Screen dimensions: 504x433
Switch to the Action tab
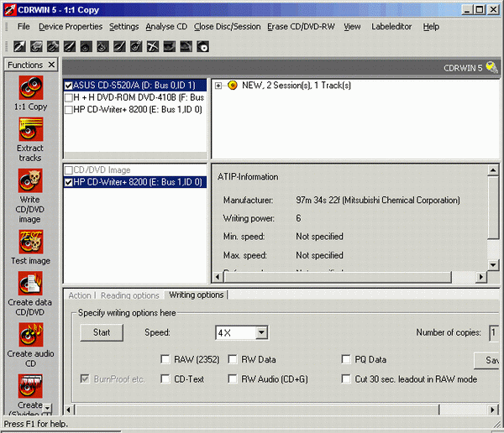(x=80, y=295)
